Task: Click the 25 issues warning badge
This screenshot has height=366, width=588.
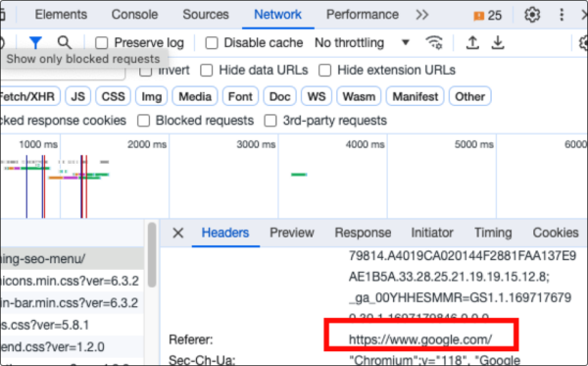Action: click(x=487, y=16)
